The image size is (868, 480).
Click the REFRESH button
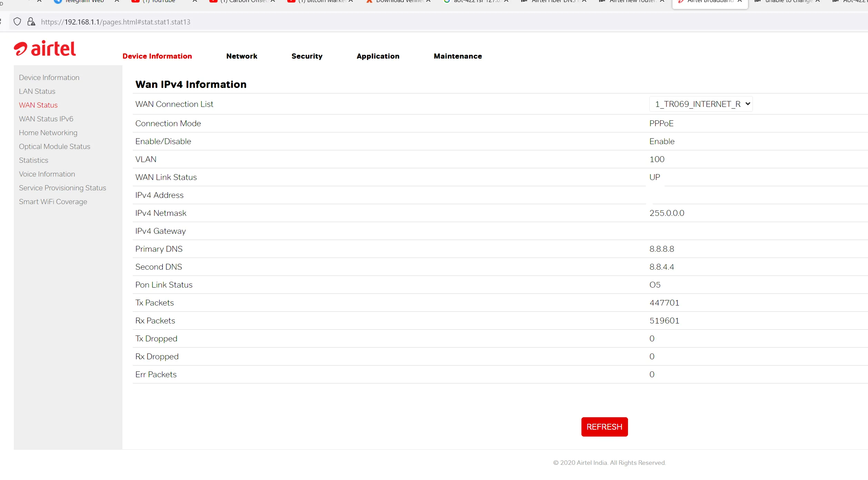tap(605, 427)
